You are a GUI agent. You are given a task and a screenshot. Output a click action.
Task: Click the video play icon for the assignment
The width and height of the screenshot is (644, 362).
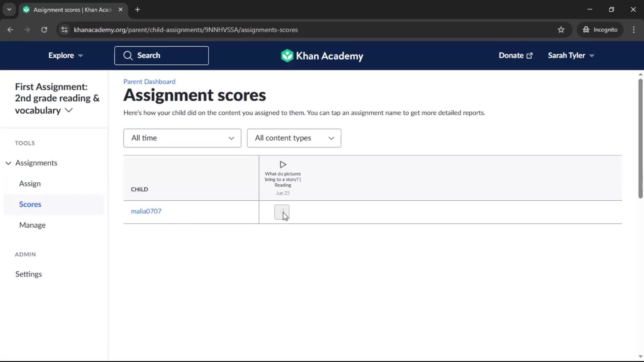pyautogui.click(x=283, y=164)
